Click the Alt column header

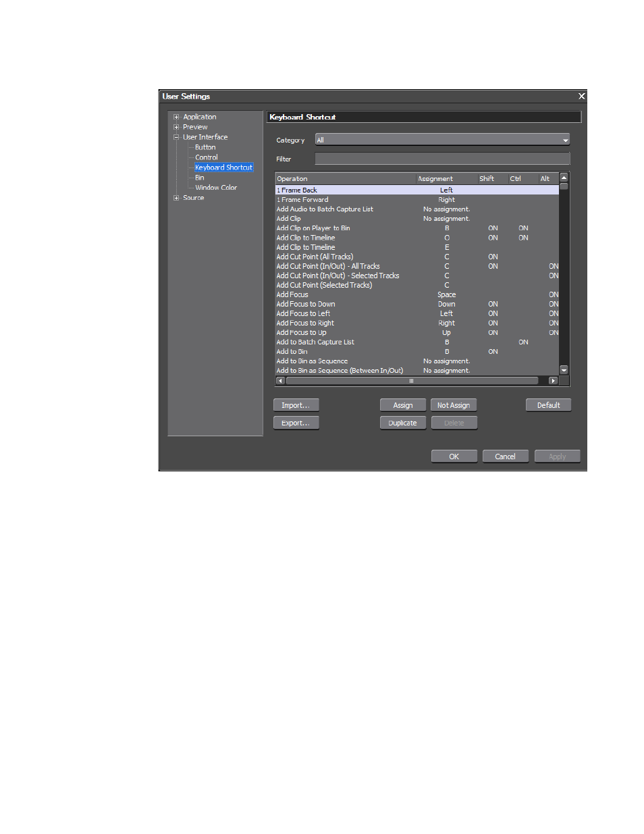549,179
